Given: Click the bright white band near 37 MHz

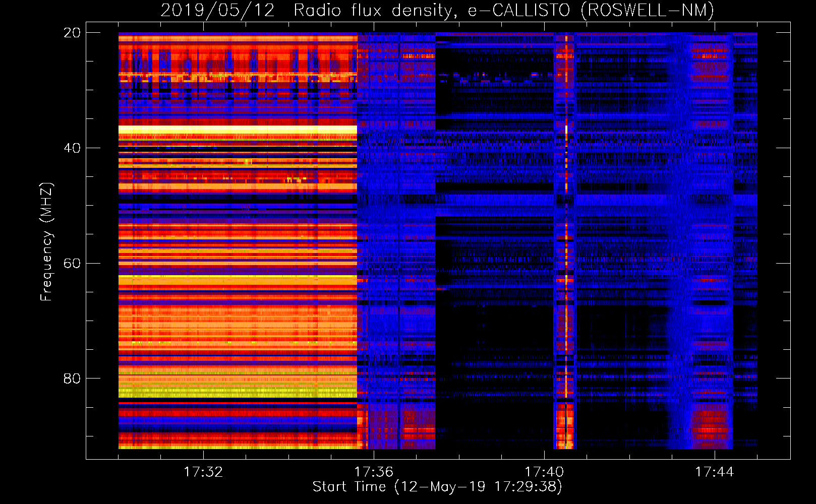Looking at the screenshot, I should click(238, 130).
